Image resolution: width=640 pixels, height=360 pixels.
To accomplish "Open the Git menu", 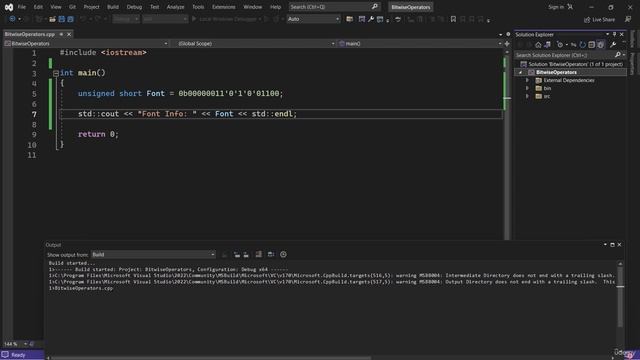I will 72,7.
